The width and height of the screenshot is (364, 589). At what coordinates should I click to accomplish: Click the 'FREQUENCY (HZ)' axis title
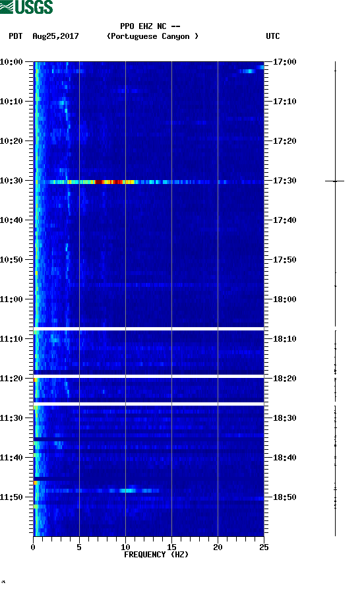(156, 555)
